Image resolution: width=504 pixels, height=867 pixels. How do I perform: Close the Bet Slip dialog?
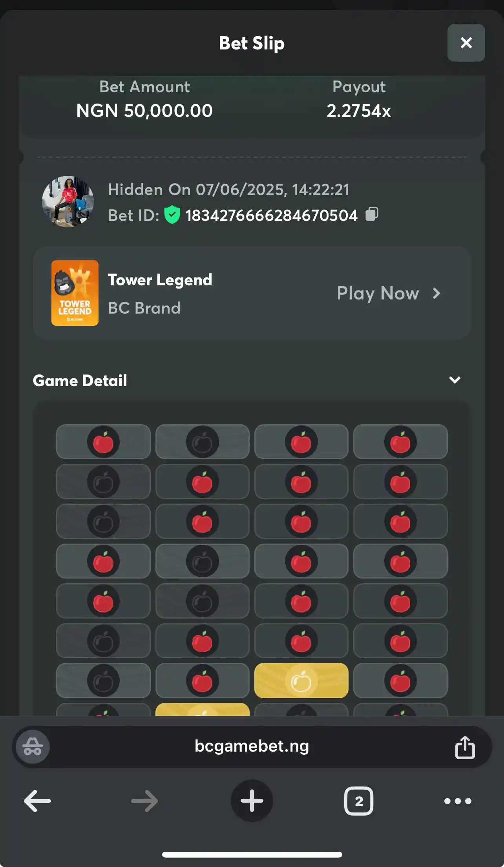(x=466, y=43)
